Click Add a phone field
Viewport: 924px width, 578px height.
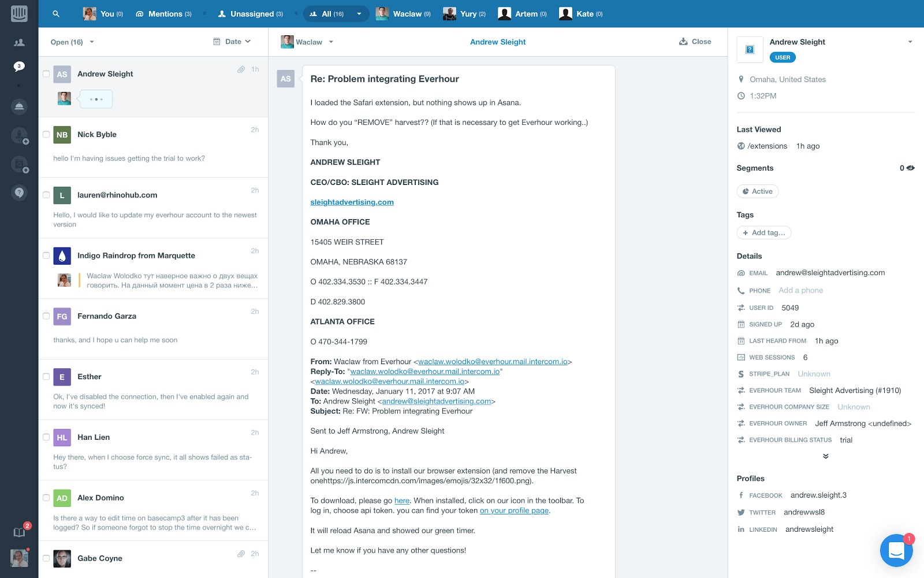click(800, 290)
